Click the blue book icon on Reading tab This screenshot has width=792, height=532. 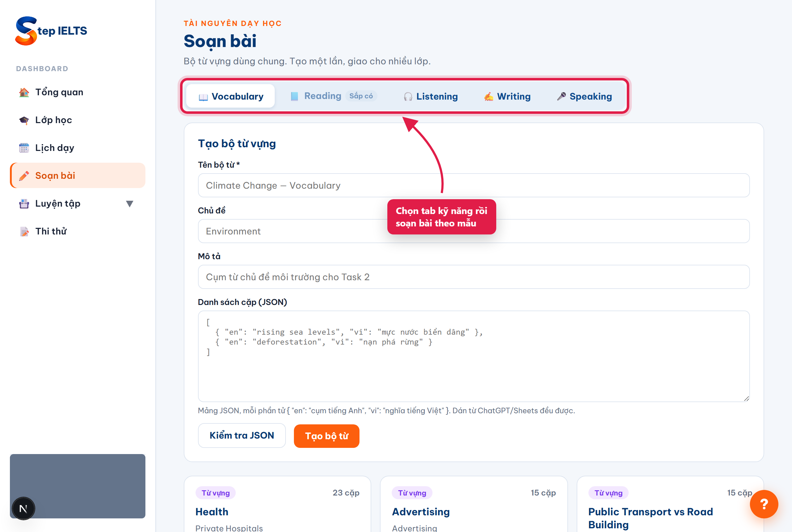tap(294, 97)
